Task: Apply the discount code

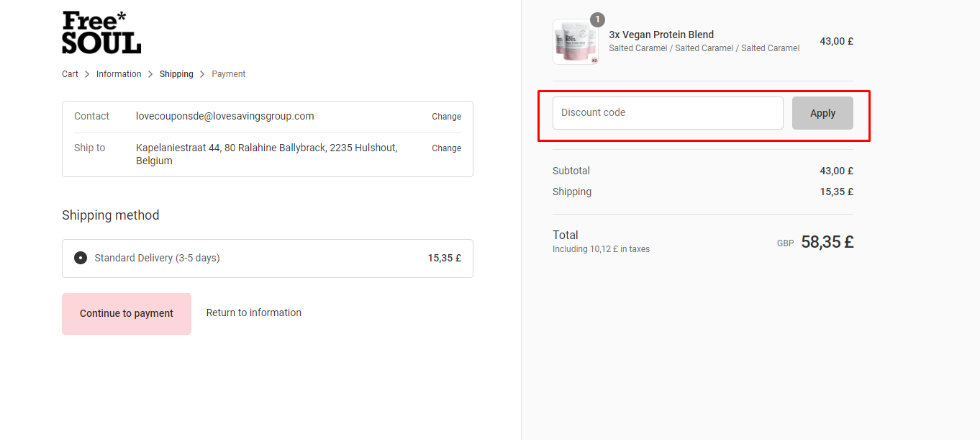Action: [x=822, y=113]
